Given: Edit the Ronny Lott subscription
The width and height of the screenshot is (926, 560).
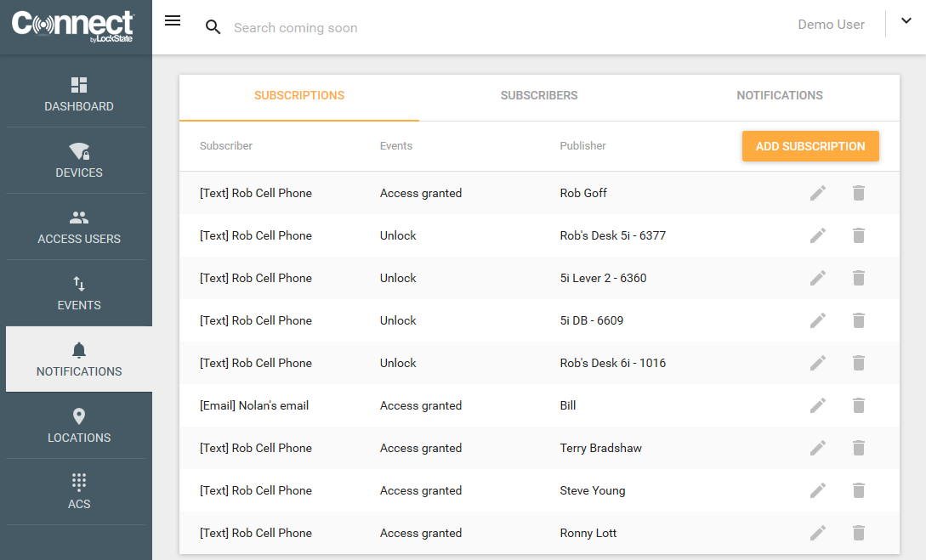Looking at the screenshot, I should coord(818,533).
